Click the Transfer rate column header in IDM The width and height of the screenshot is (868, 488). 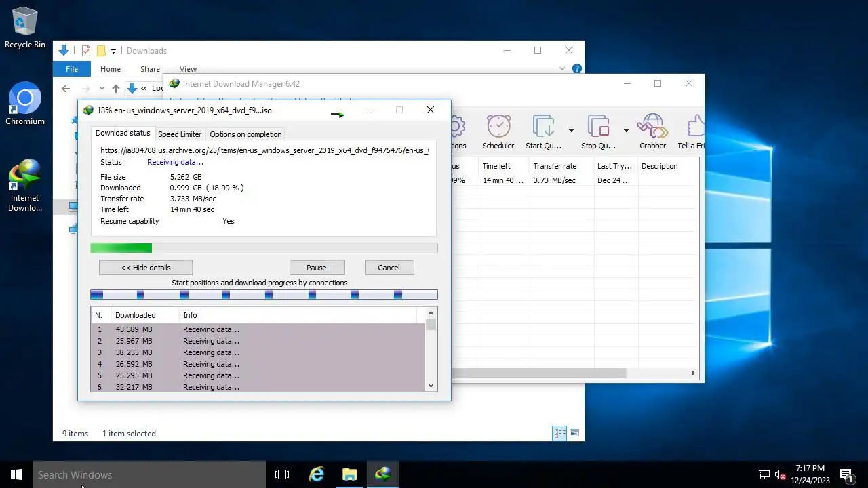coord(561,166)
